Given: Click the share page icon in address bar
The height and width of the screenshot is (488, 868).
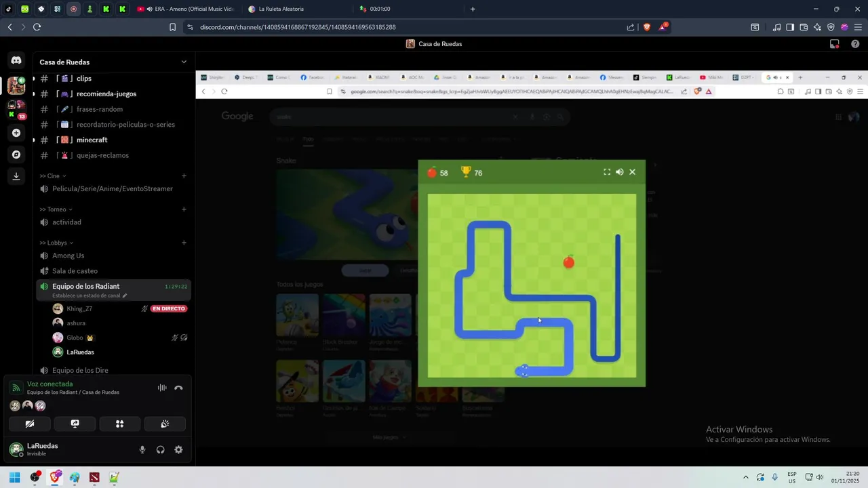Looking at the screenshot, I should tap(631, 27).
